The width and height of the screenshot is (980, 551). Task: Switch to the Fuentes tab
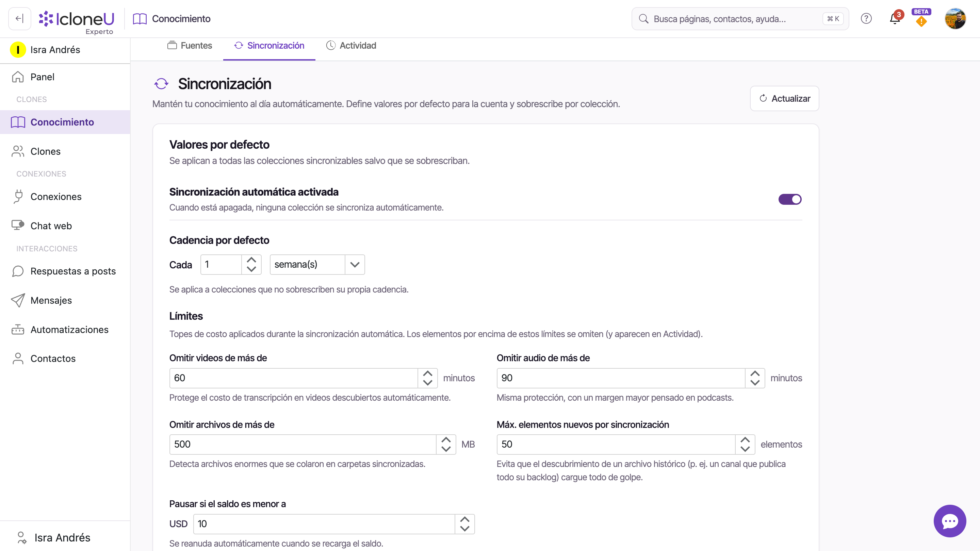(190, 46)
